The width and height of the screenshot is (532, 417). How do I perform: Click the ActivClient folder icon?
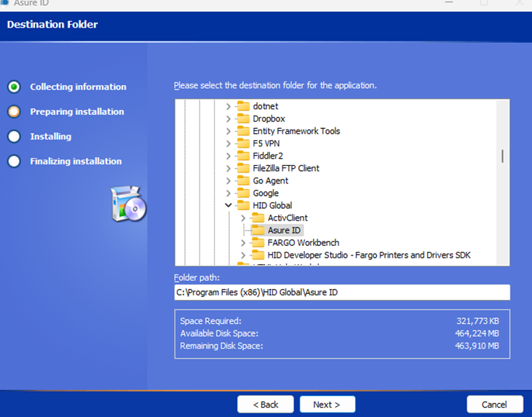point(258,218)
